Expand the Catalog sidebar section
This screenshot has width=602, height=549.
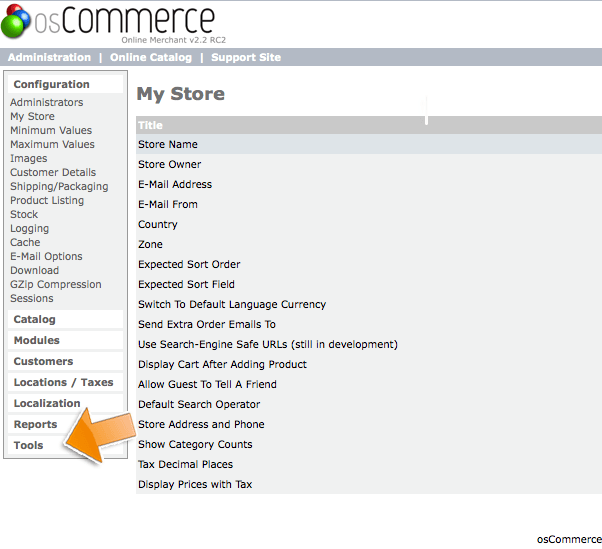35,320
